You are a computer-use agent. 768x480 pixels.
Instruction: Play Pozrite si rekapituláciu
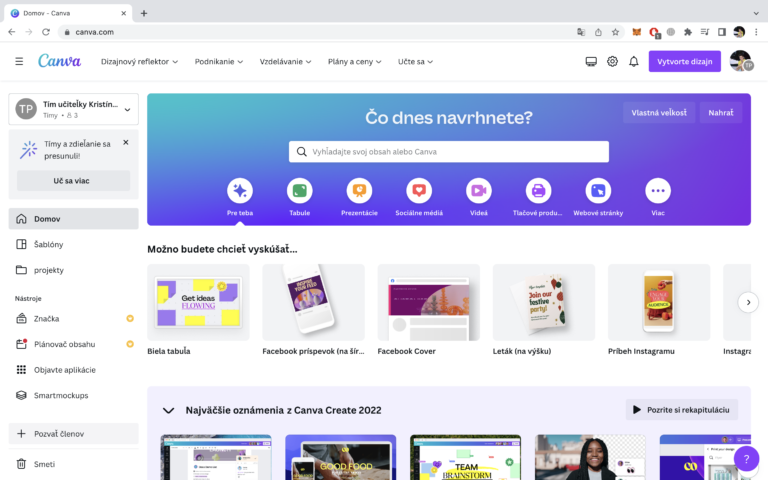click(682, 410)
